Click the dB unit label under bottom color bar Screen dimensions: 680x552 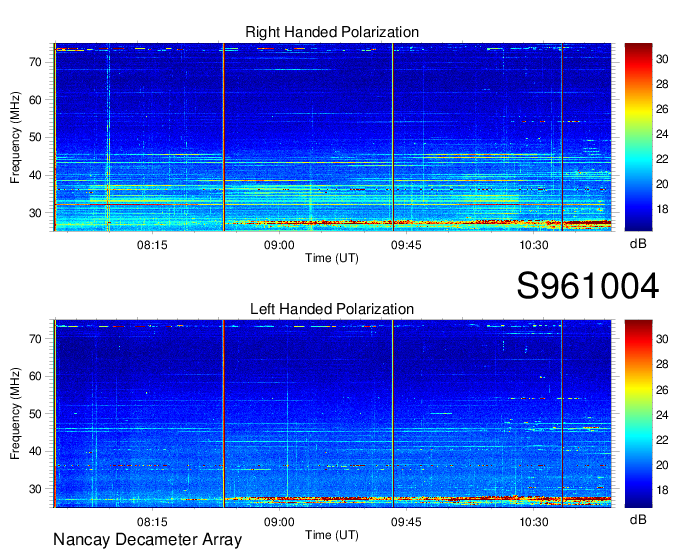[x=638, y=519]
